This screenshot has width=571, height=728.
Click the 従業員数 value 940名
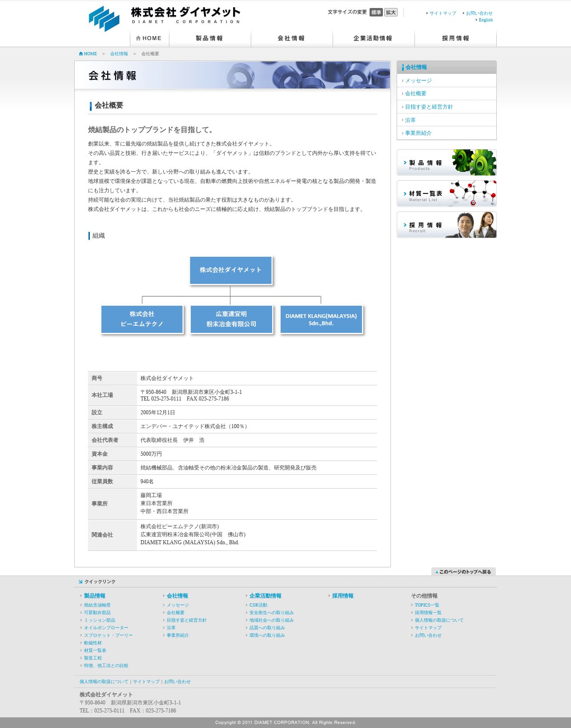point(147,481)
